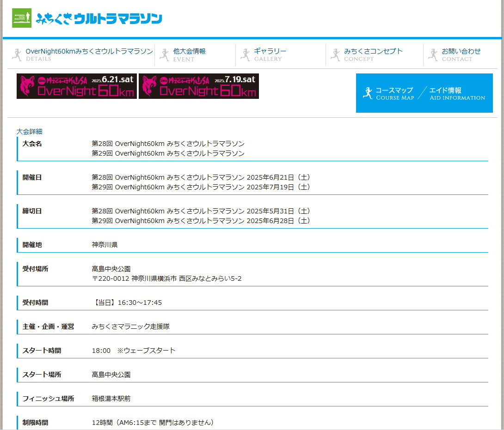Click the 〒220-0012 address line

point(167,279)
